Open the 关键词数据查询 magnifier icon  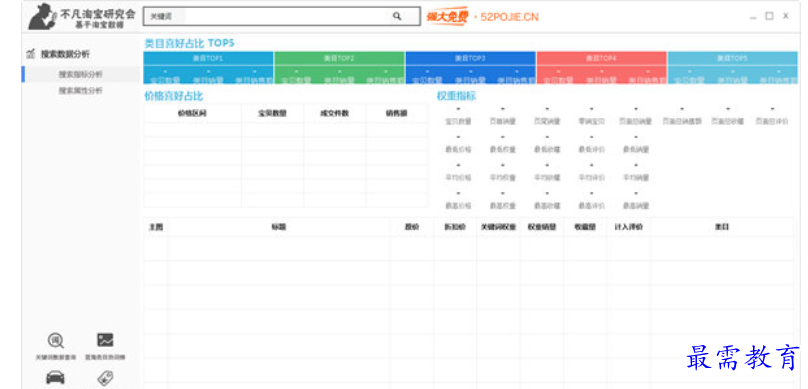click(x=56, y=341)
